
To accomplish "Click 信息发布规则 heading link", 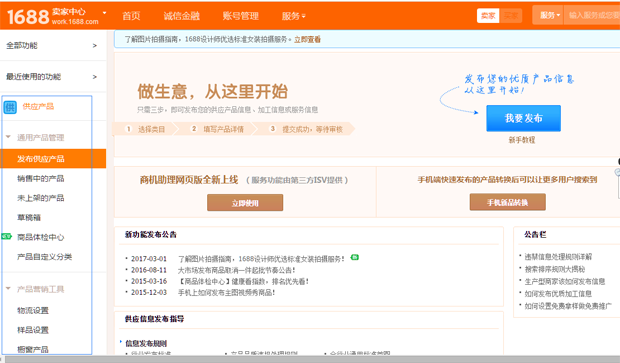I will (146, 343).
